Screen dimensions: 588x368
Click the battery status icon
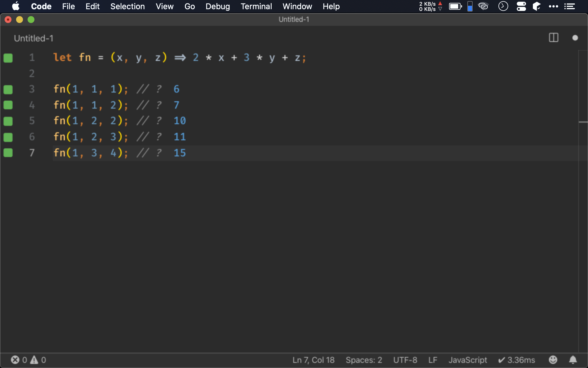click(455, 6)
